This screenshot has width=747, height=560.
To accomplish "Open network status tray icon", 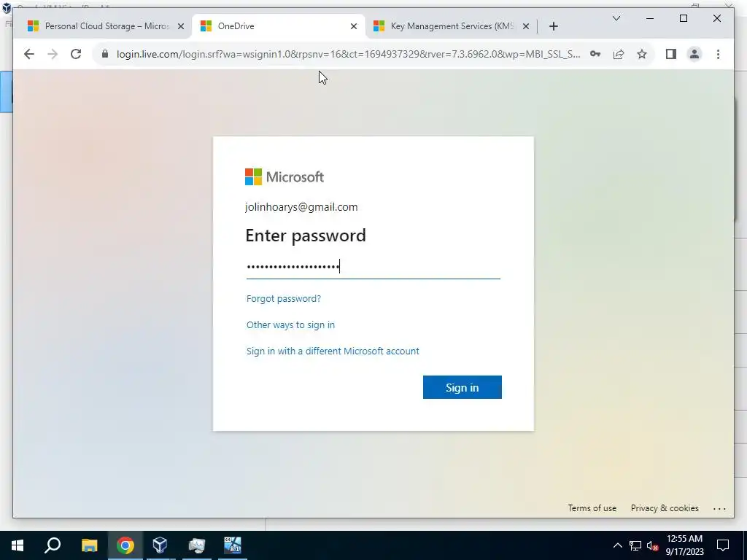I will coord(635,545).
